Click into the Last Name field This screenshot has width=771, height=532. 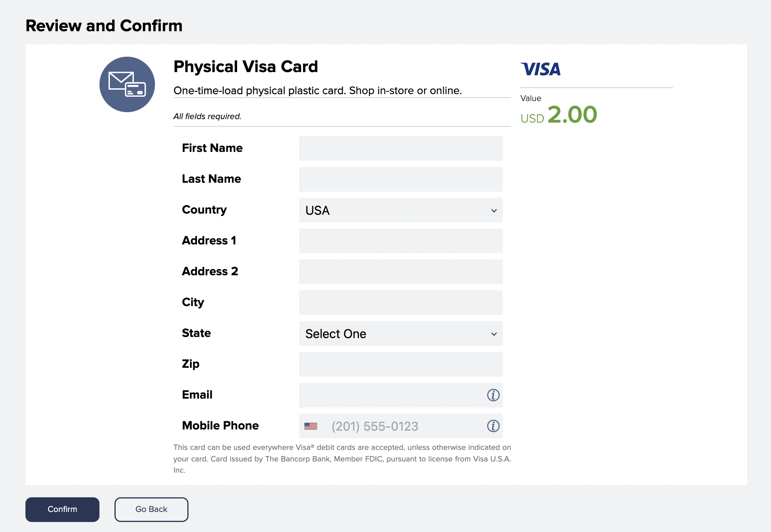[401, 179]
